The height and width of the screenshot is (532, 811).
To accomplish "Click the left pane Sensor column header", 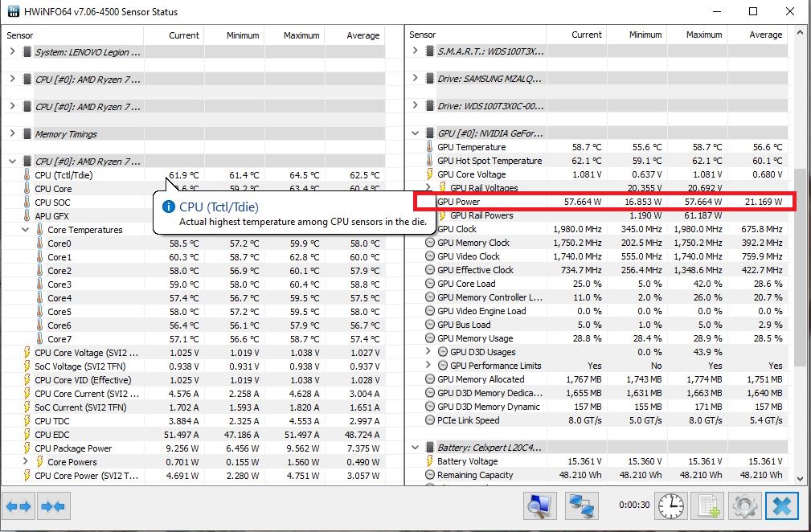I will [72, 35].
